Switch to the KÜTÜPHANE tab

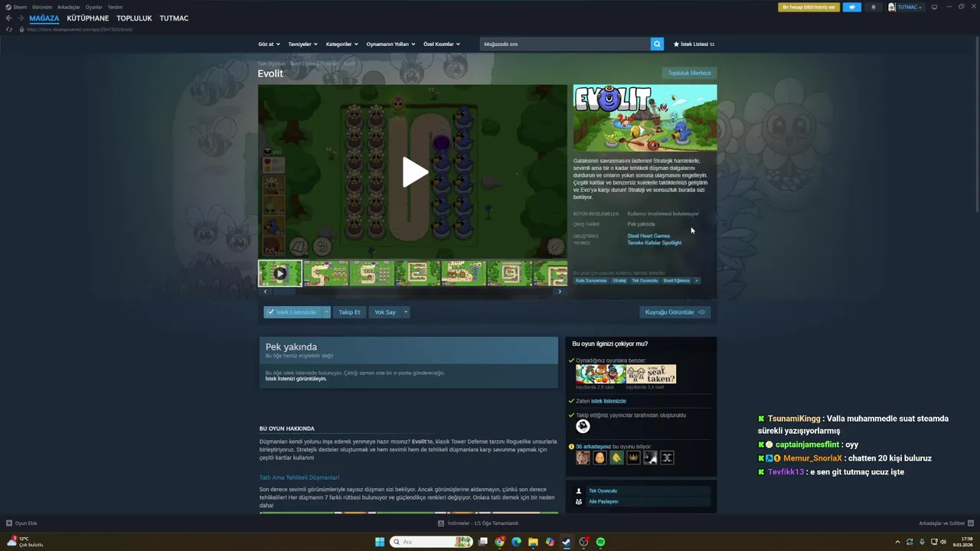87,18
